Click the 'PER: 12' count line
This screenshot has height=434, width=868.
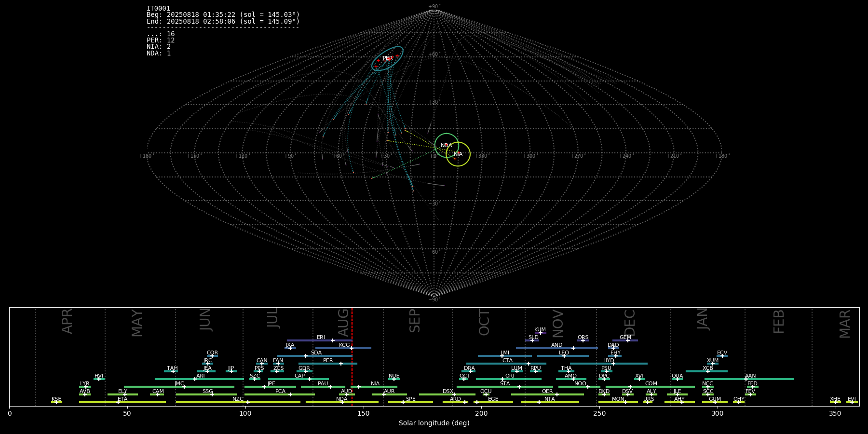click(161, 41)
